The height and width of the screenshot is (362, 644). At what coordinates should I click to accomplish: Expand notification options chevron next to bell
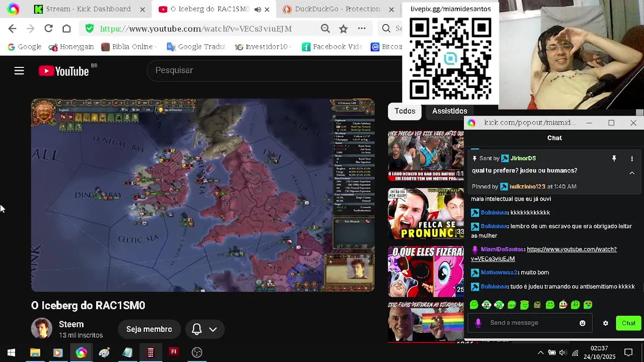pyautogui.click(x=213, y=330)
